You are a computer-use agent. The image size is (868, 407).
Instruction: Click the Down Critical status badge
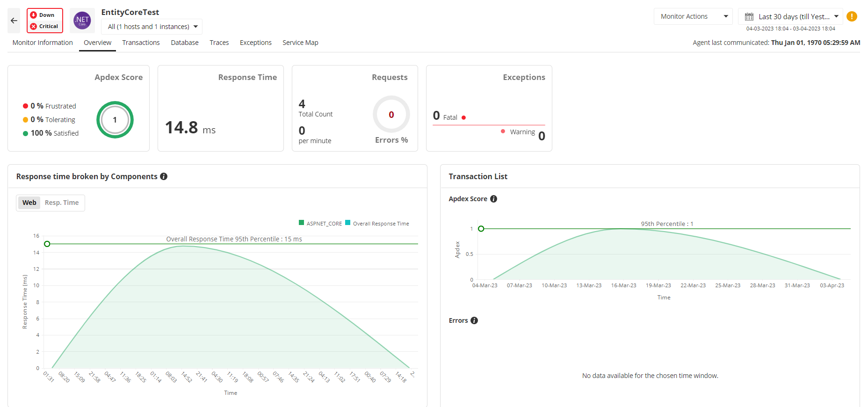(45, 21)
